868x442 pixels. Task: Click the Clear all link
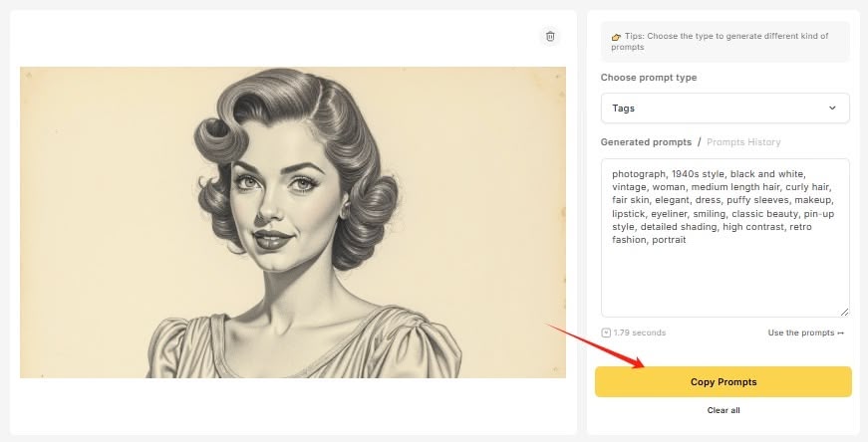point(723,410)
